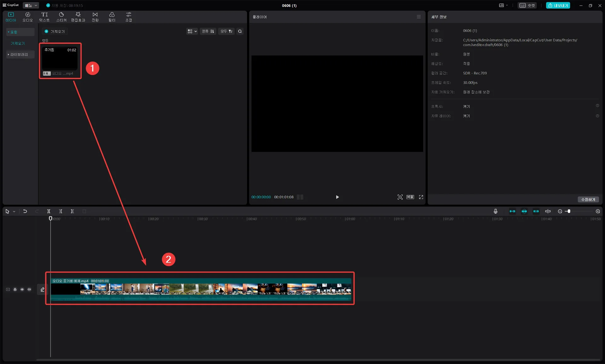Viewport: 605px width, 364px height.
Task: Click the timeline zoom slider handle
Action: point(569,211)
